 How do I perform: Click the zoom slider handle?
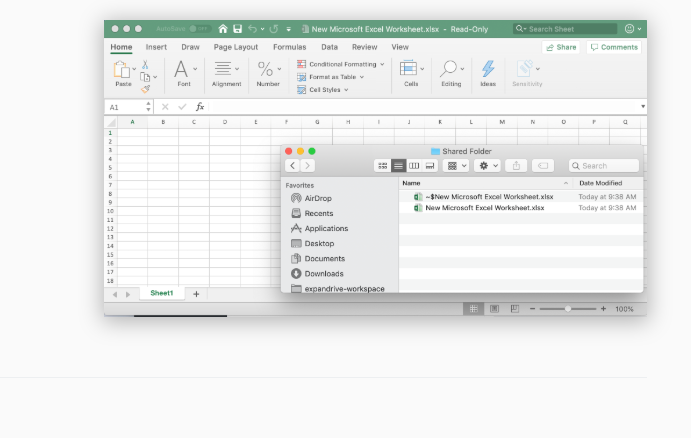pos(568,309)
